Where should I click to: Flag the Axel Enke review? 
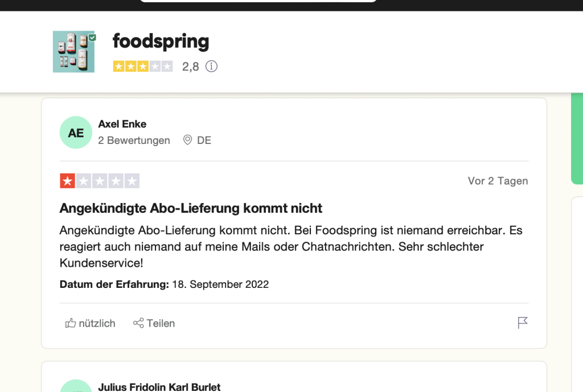(523, 323)
